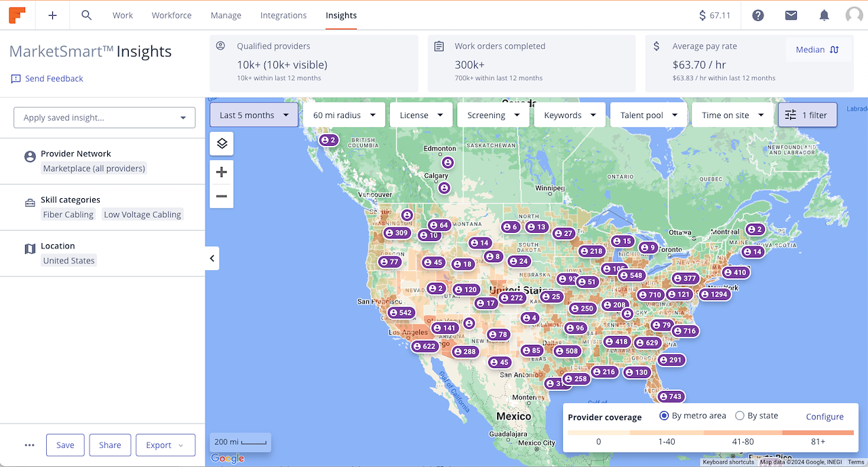Click the plus create icon in top bar
Viewport: 868px width, 467px height.
pos(52,15)
